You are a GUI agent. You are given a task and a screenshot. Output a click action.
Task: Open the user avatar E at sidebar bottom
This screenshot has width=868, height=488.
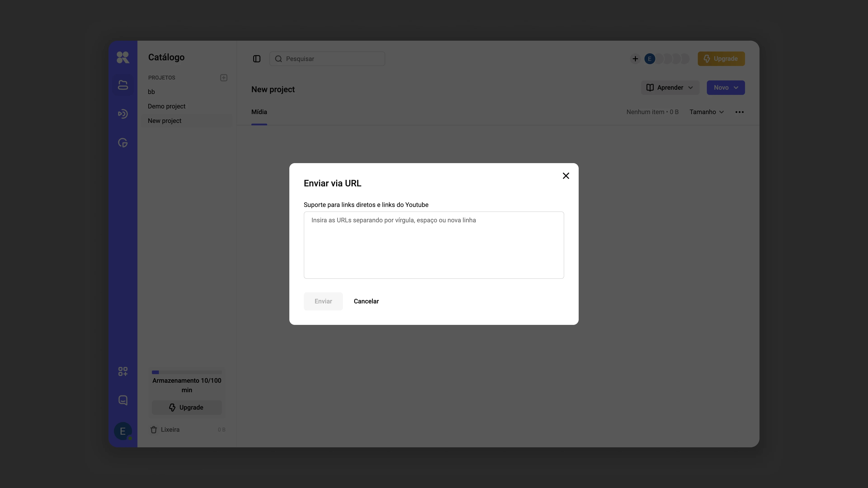click(123, 431)
